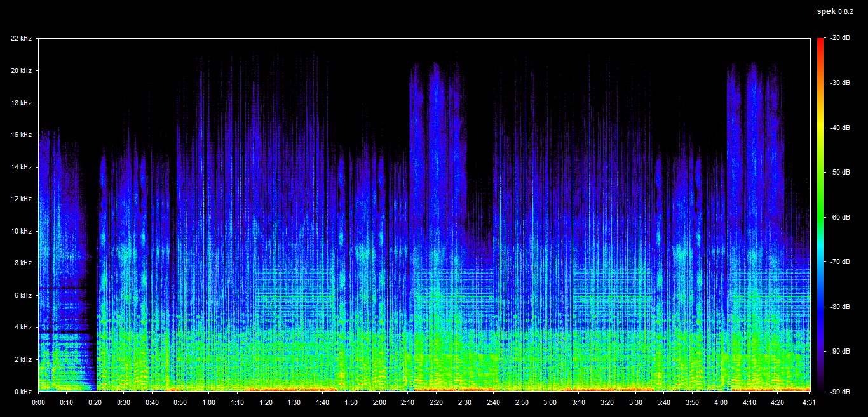Screen dimensions: 868x417
Task: Select the 4 kHz frequency axis label
Action: [22, 328]
